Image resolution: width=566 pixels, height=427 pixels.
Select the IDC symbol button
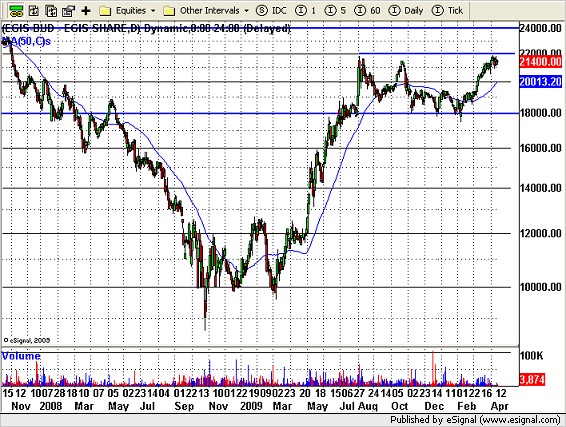tap(271, 11)
